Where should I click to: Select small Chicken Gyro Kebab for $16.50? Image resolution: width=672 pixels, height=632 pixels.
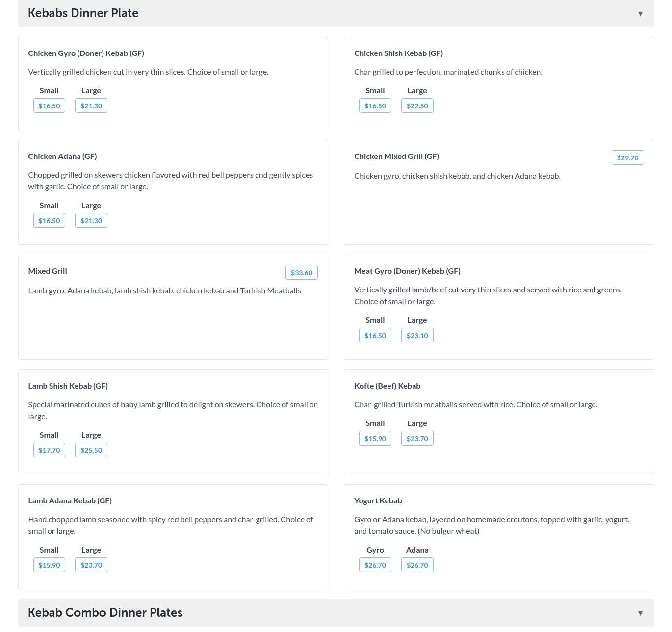coord(49,106)
